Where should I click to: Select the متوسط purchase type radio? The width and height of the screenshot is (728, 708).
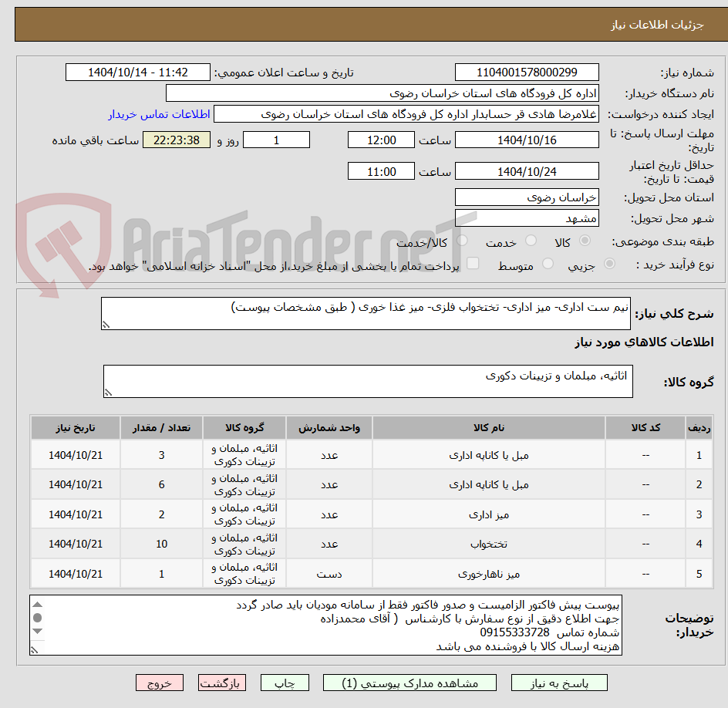point(548,264)
